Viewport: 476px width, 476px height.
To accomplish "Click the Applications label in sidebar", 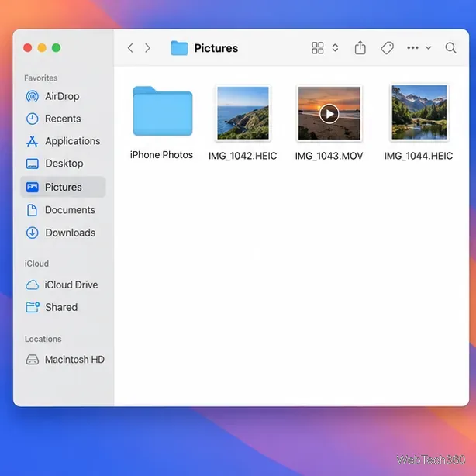I will (x=73, y=141).
